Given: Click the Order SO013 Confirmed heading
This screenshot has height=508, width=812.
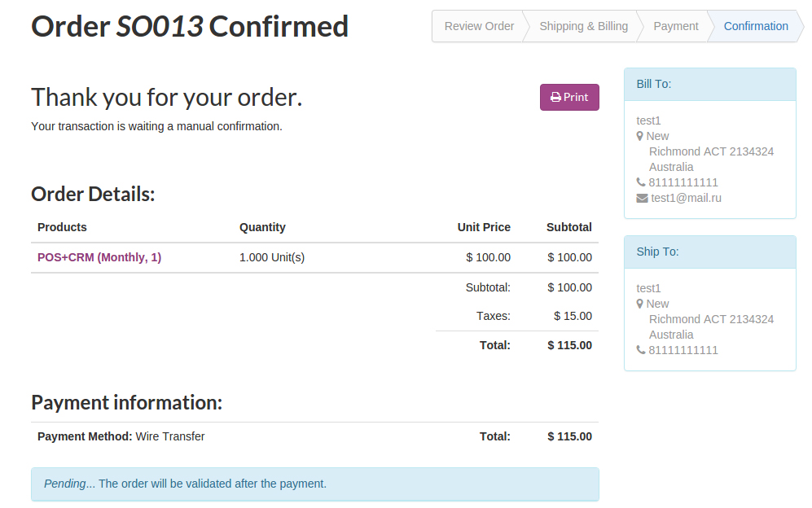Looking at the screenshot, I should pos(190,27).
